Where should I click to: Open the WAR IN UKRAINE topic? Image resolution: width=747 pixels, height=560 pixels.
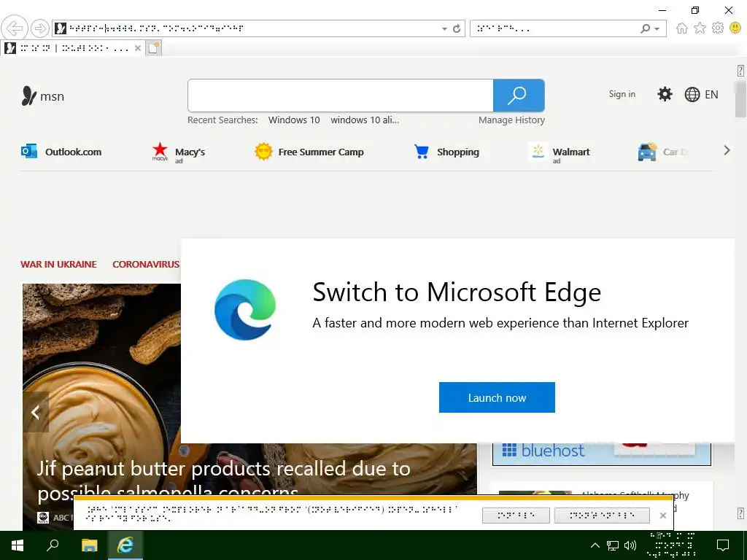pos(58,264)
